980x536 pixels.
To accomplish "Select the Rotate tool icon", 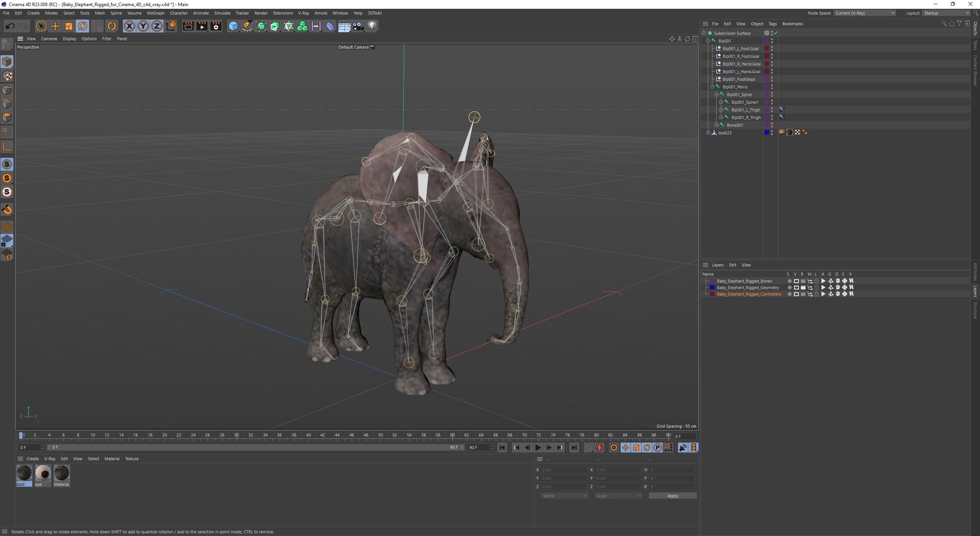I will tap(82, 26).
